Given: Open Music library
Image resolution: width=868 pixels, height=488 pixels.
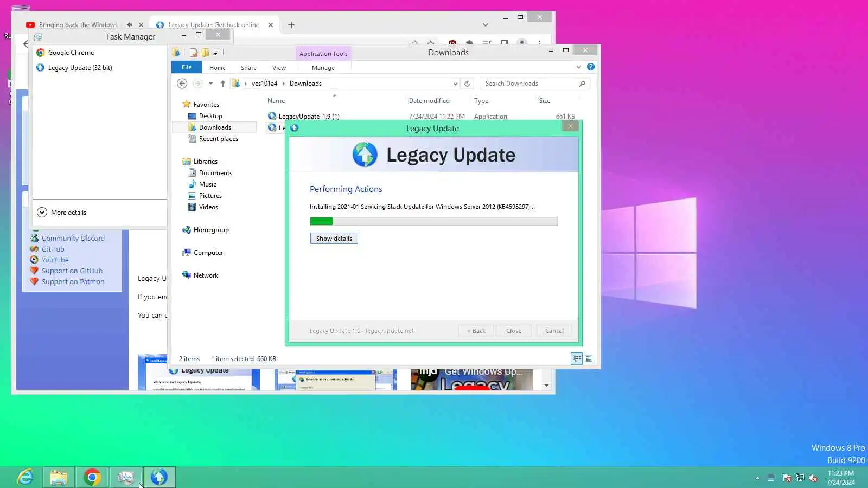Looking at the screenshot, I should click(207, 184).
